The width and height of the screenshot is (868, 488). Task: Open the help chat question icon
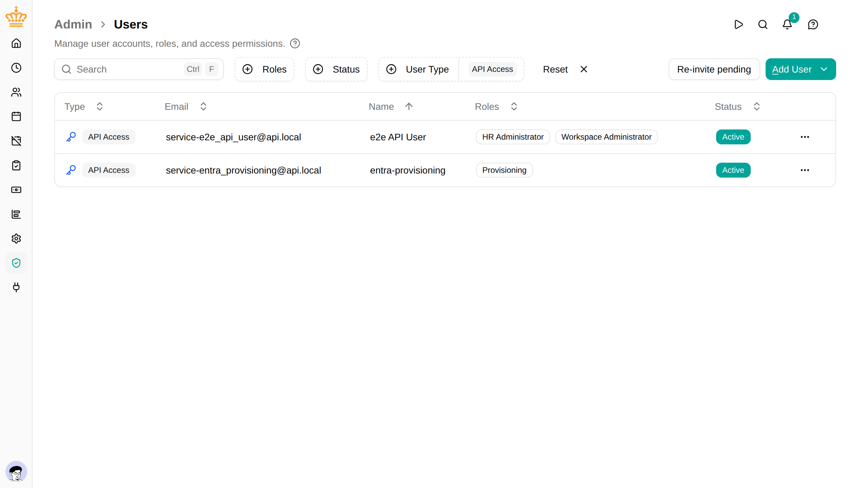click(813, 24)
